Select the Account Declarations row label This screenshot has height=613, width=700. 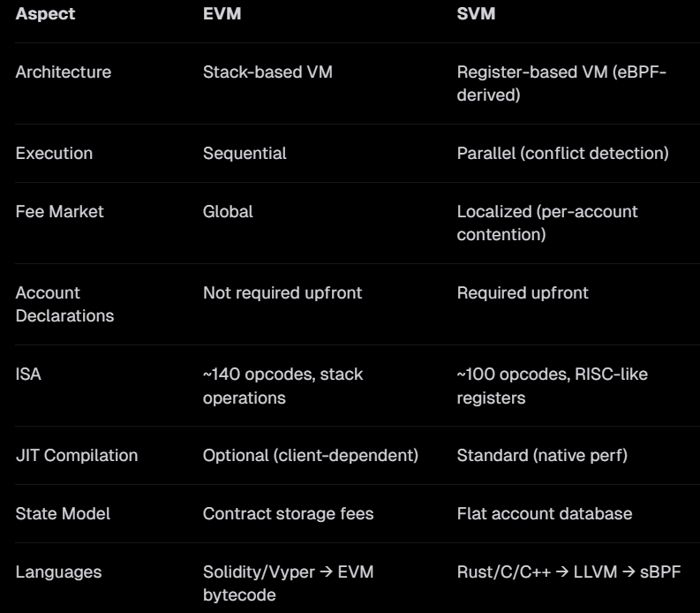coord(64,303)
